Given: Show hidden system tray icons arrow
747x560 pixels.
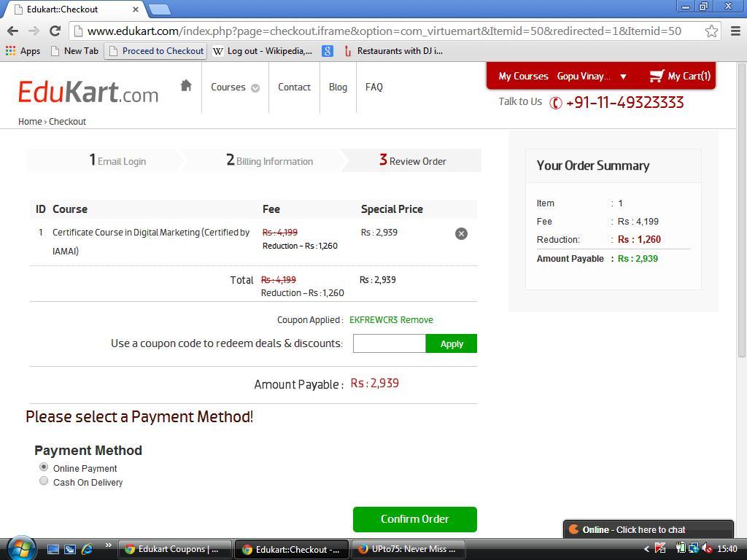Looking at the screenshot, I should click(x=646, y=549).
